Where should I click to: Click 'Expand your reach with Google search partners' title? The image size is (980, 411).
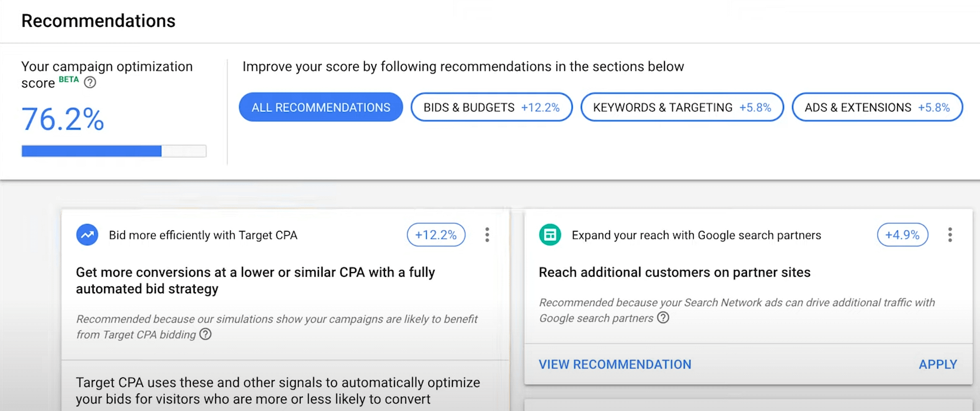tap(696, 235)
